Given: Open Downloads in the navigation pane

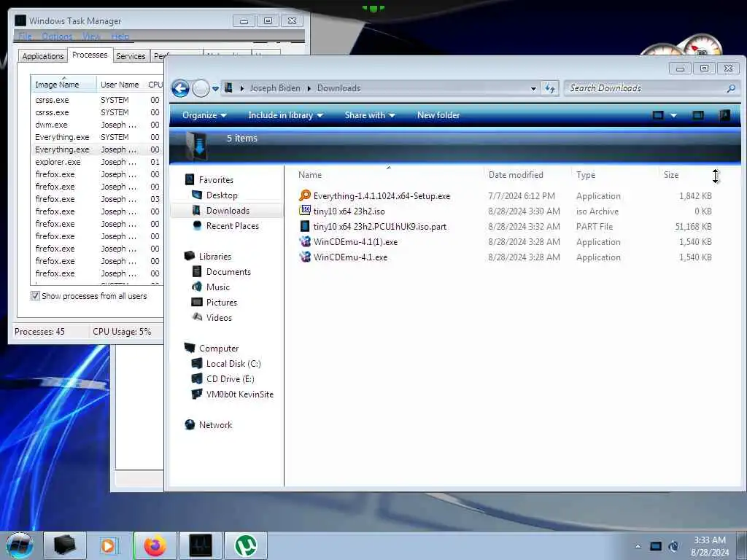Looking at the screenshot, I should (228, 211).
